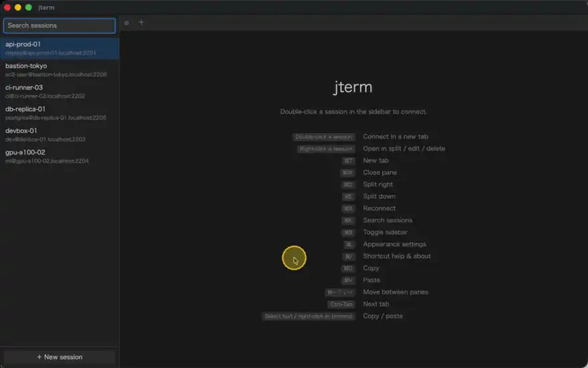Click the 'New tab' shortcut label
Screen dimensions: 588x368
coord(376,161)
